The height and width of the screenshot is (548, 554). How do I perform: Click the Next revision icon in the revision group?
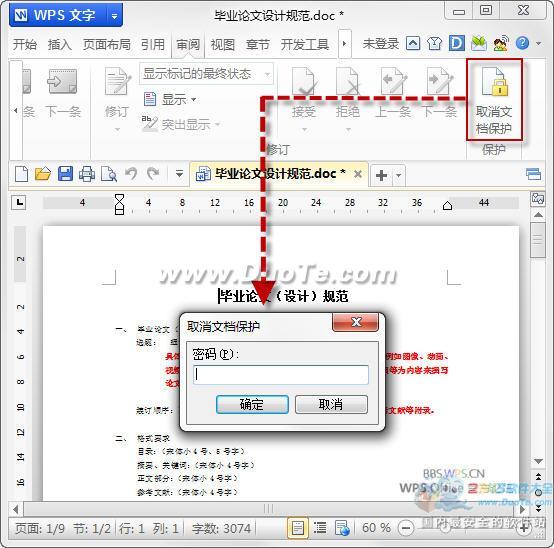pos(440,81)
